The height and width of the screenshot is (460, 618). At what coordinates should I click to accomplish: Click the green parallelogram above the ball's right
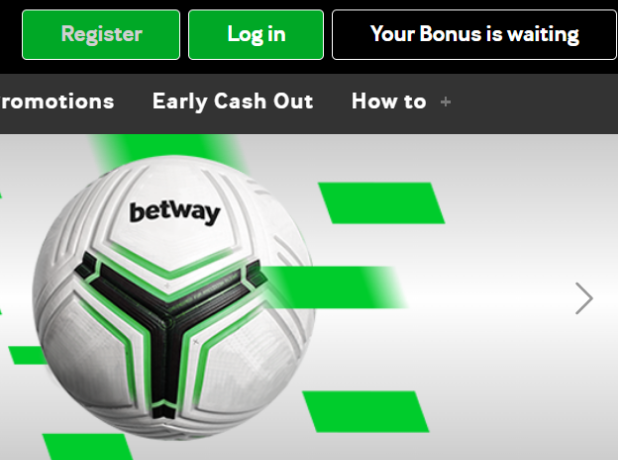[x=382, y=203]
